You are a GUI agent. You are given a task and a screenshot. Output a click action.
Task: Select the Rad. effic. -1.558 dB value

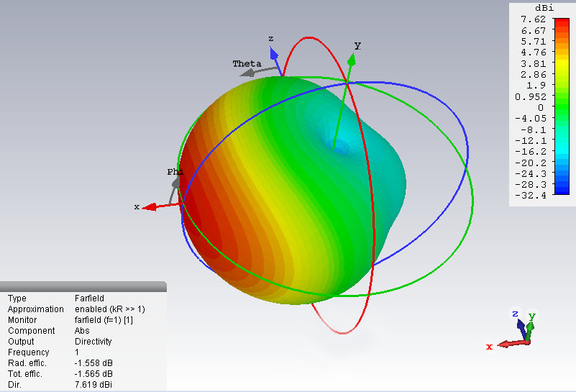(93, 363)
